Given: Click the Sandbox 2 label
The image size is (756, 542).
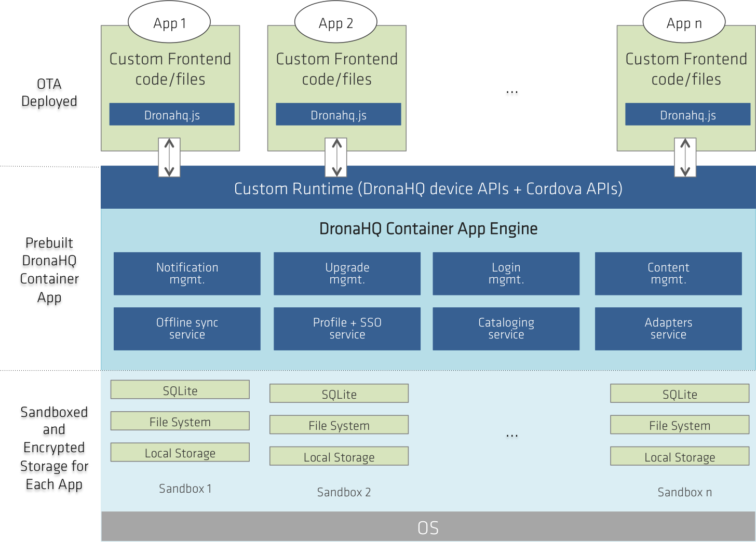Looking at the screenshot, I should pyautogui.click(x=344, y=492).
